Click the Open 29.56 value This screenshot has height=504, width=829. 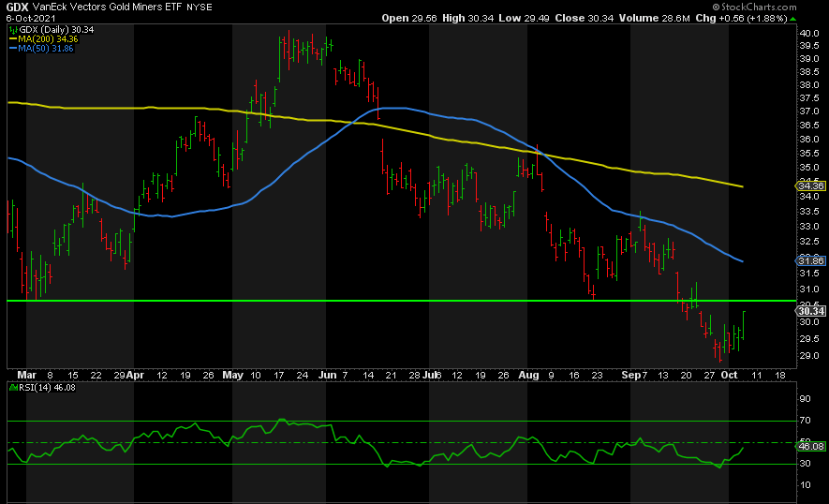click(x=409, y=18)
